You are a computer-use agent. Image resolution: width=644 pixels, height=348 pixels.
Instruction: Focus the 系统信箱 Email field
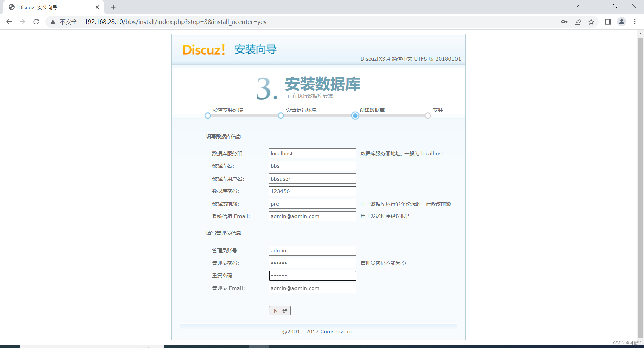click(x=312, y=216)
